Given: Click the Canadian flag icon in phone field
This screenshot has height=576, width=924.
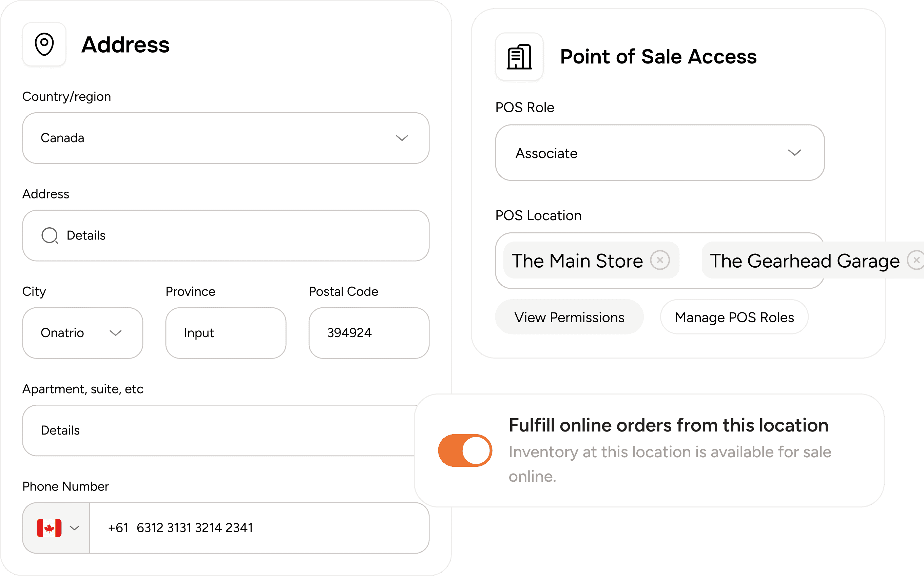Looking at the screenshot, I should click(49, 528).
